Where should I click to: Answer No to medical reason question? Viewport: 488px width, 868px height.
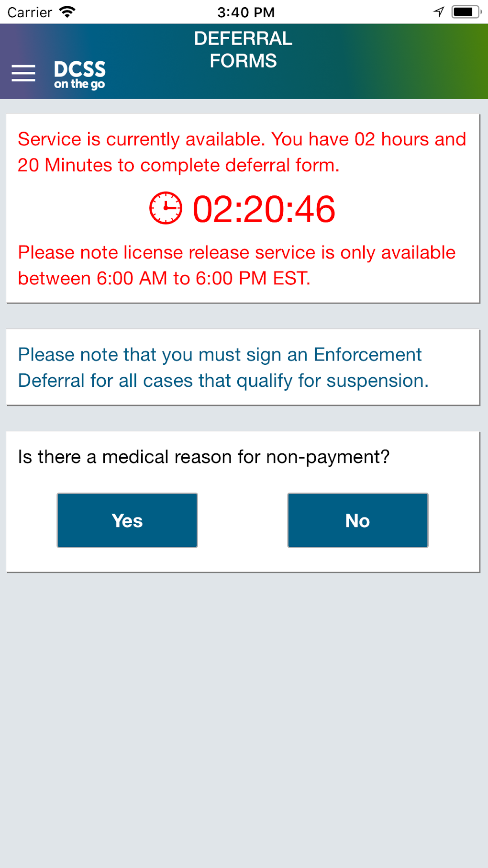(357, 520)
